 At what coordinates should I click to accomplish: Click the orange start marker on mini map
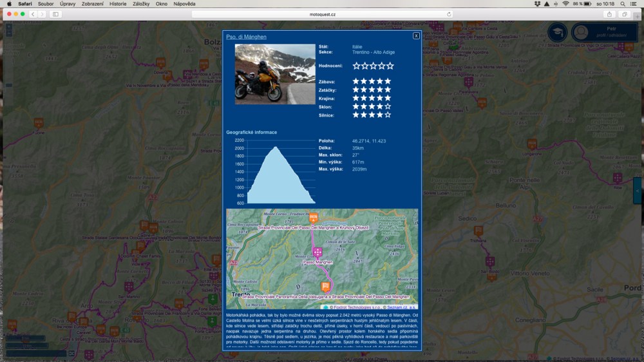pyautogui.click(x=314, y=218)
